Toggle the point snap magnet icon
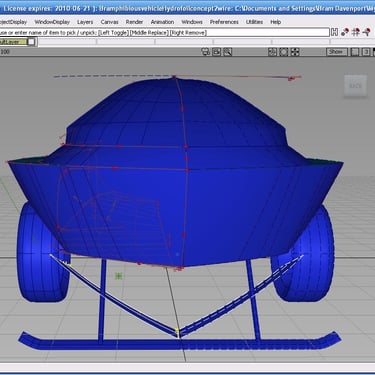Viewport: 375px width, 375px height. (x=345, y=32)
